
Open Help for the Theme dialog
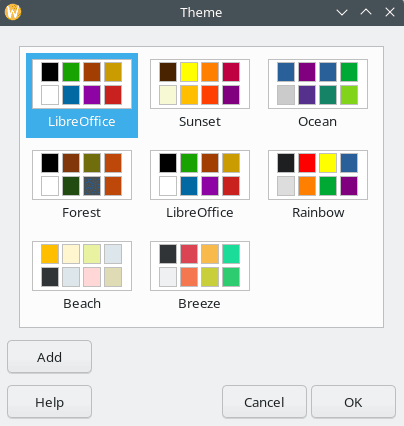point(49,402)
